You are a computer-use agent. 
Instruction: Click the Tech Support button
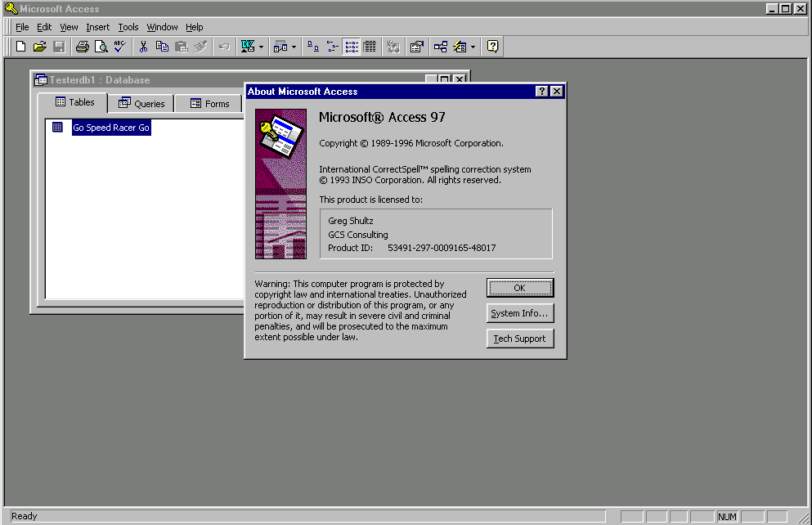click(x=519, y=339)
